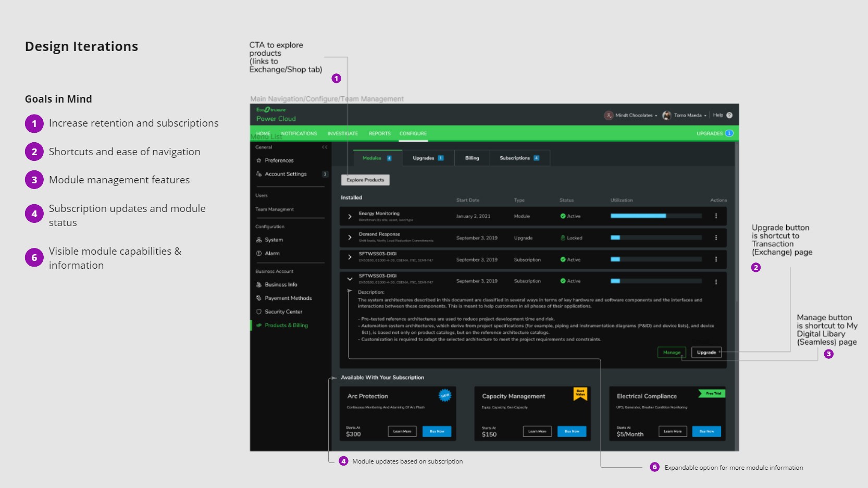Open the INVESTIGATE navigation tab
868x488 pixels.
coord(343,134)
